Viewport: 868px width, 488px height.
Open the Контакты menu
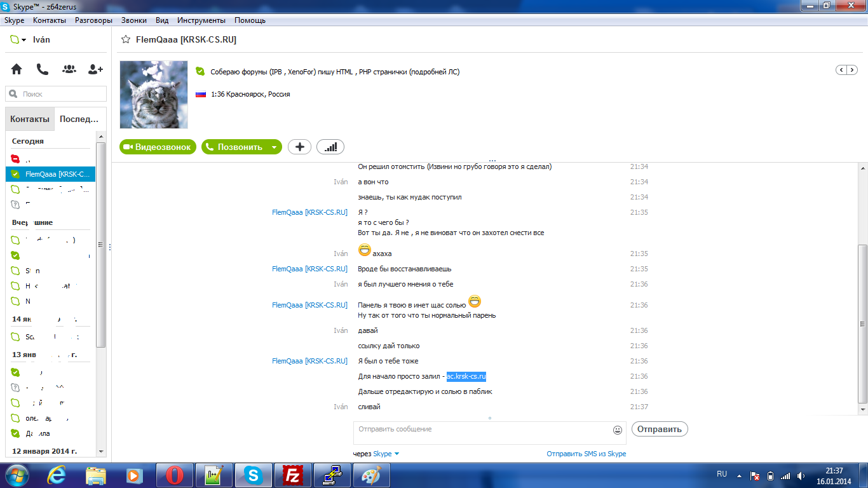click(50, 20)
